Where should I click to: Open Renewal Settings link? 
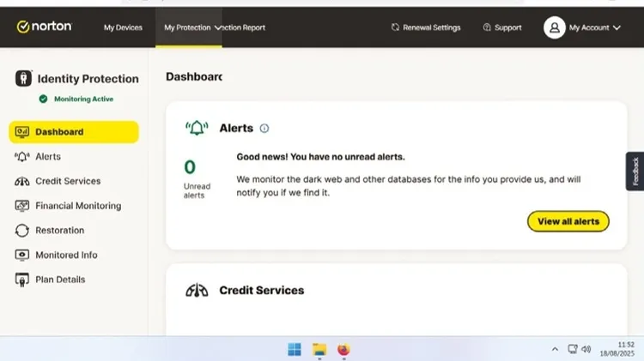tap(431, 27)
